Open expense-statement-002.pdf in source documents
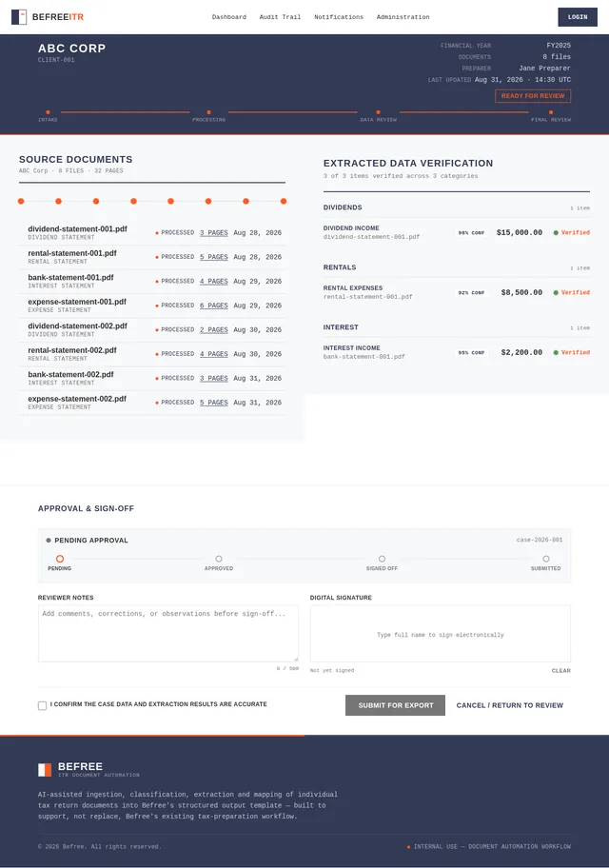Viewport: 609px width, 868px height. coord(77,399)
